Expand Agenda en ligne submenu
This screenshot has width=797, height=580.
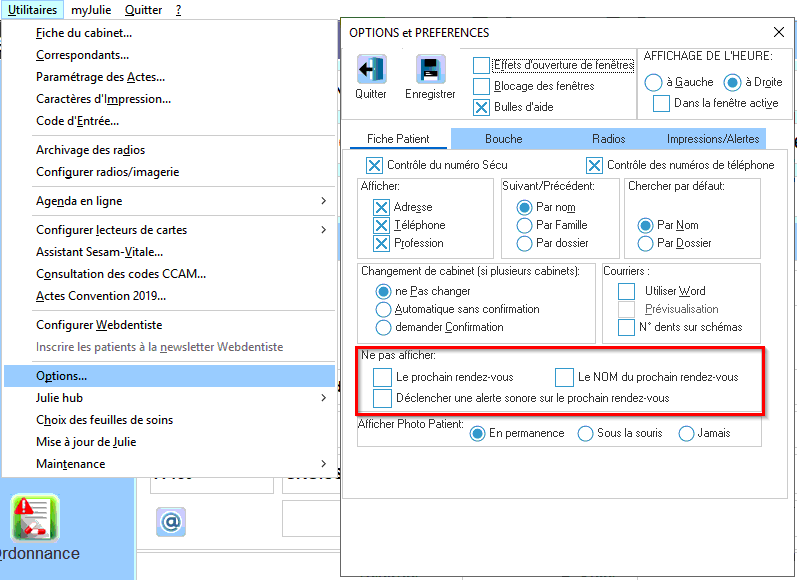pos(169,201)
